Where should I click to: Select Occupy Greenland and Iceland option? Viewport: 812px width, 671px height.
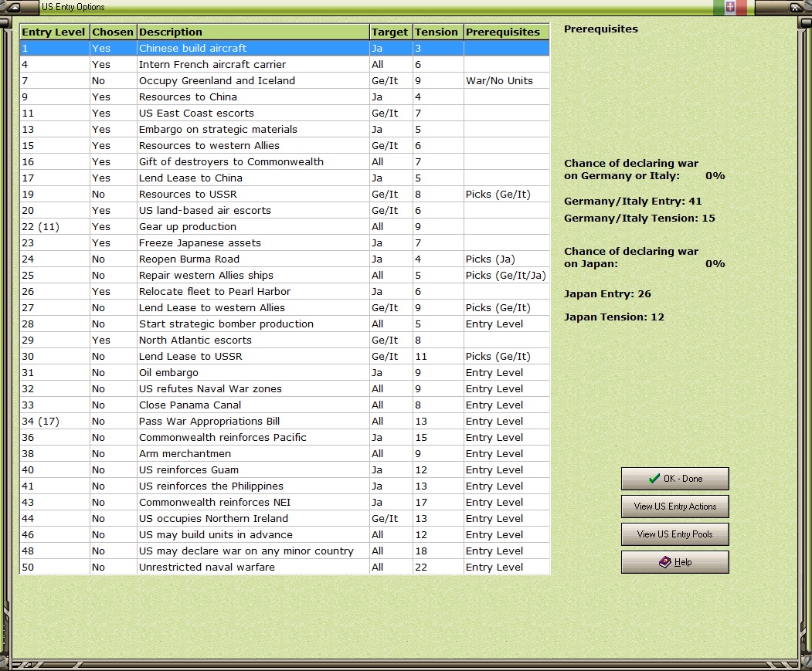pos(284,81)
